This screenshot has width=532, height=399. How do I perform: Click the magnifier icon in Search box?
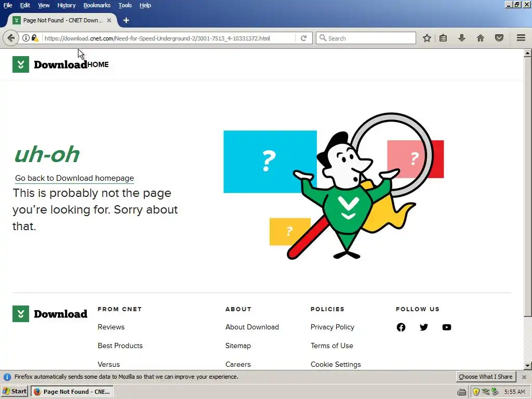323,38
